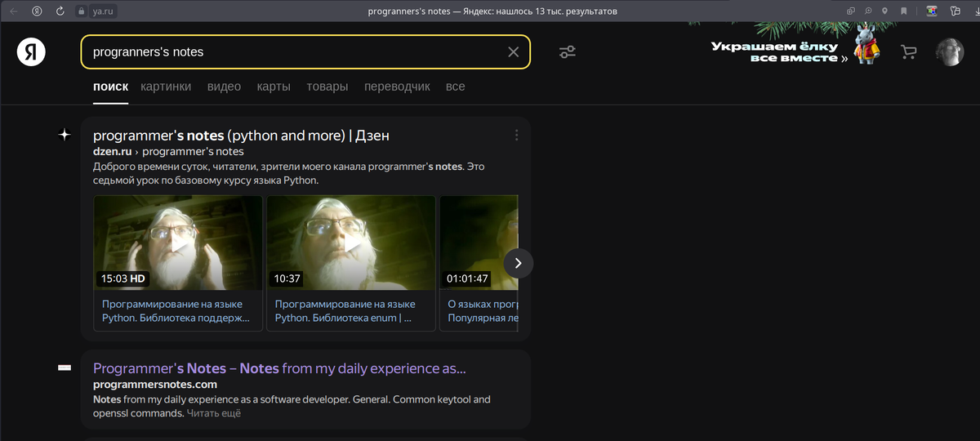Play the 15:03 HD video thumbnail
Screen dimensions: 980x441
click(x=178, y=243)
